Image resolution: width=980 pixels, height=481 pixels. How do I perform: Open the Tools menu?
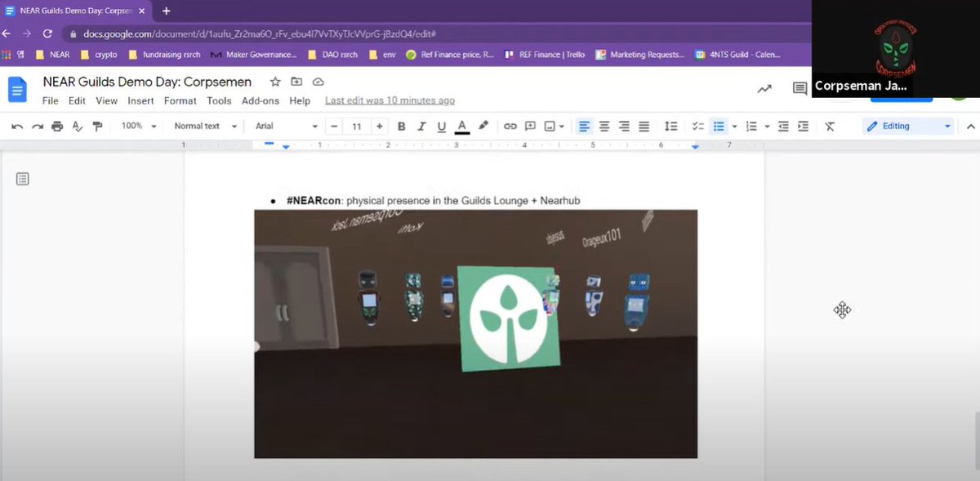click(x=219, y=100)
